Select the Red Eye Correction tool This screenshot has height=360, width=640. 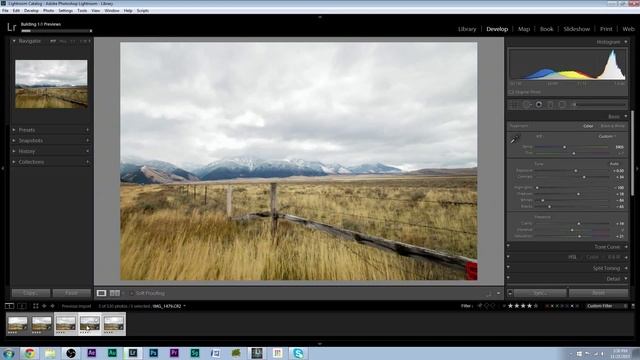(539, 105)
